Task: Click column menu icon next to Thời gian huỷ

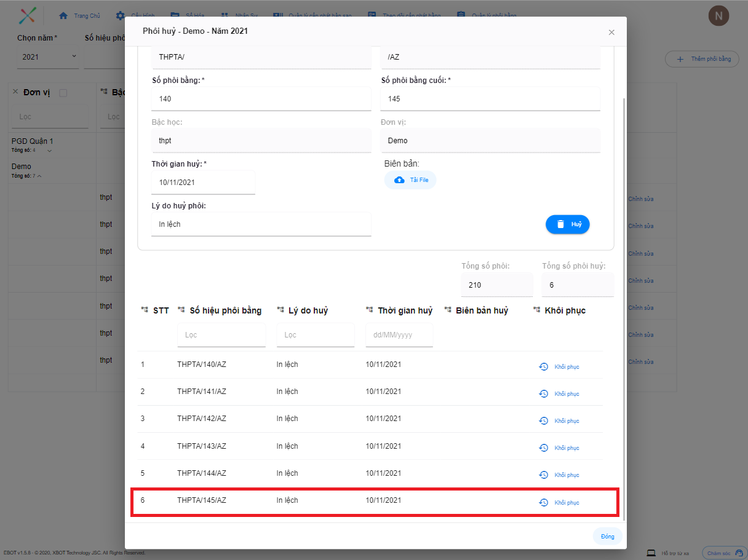Action: click(370, 310)
